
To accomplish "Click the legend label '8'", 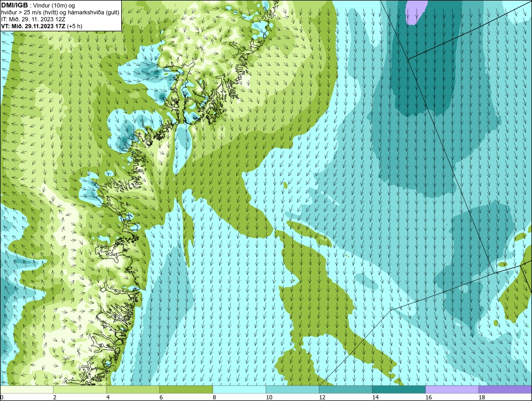I will pyautogui.click(x=214, y=397).
